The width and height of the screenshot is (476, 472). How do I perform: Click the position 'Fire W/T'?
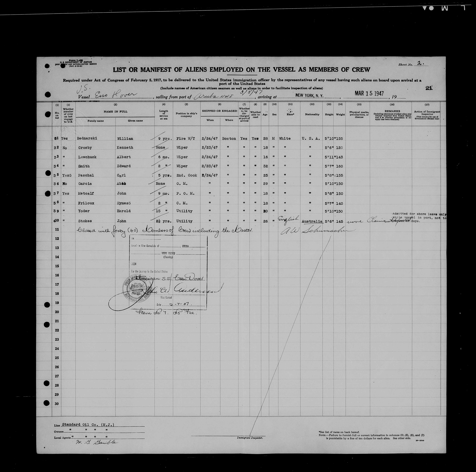(x=186, y=139)
